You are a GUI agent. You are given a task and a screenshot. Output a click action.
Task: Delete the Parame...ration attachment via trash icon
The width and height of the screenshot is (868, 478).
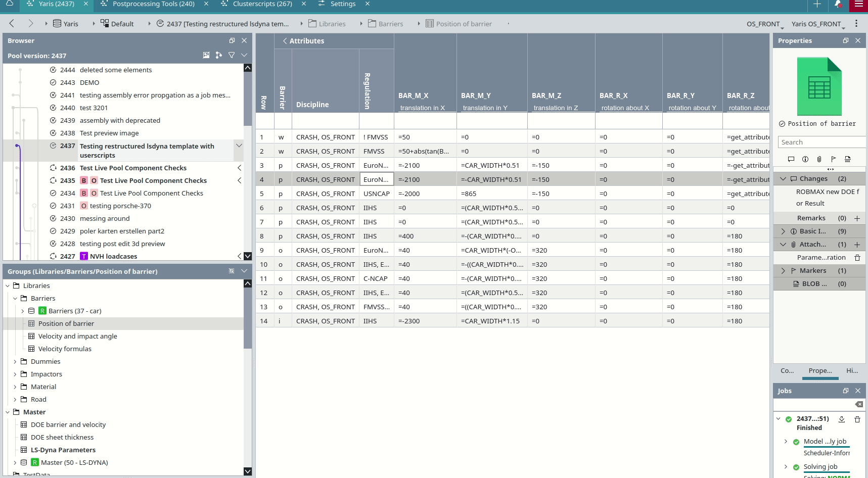(x=857, y=258)
